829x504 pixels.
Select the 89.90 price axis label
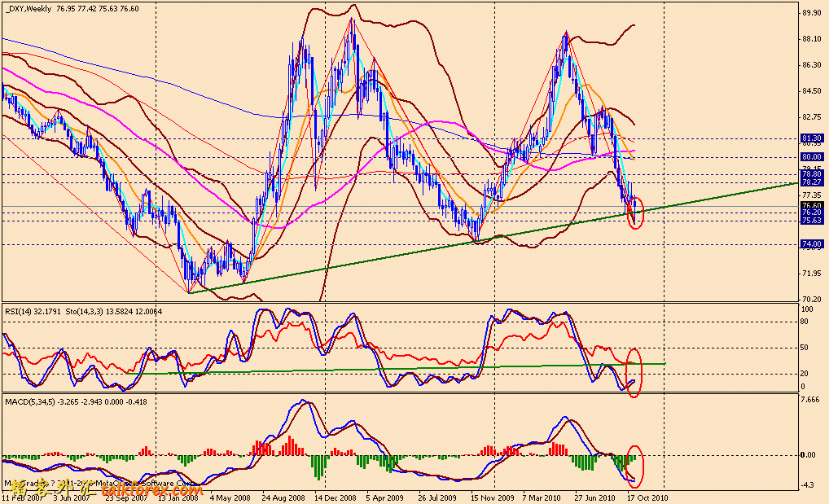click(811, 13)
